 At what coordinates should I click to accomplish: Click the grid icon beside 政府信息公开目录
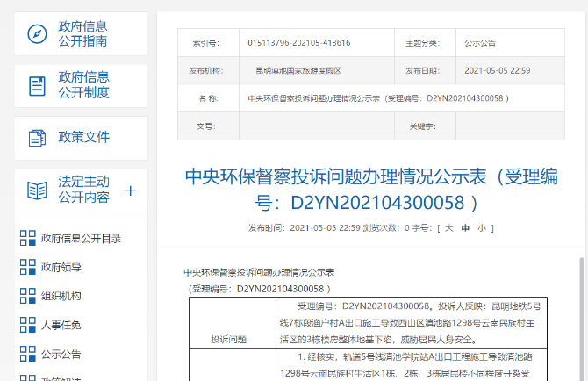point(28,238)
